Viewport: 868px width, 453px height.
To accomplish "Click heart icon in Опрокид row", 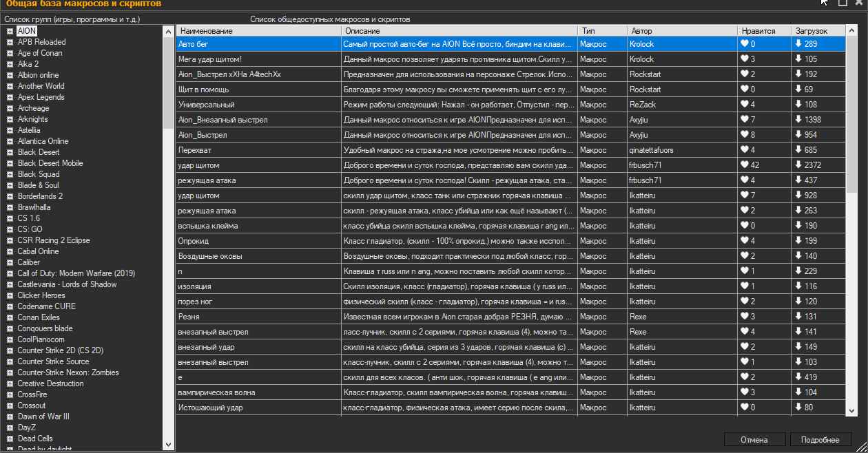I will 745,241.
